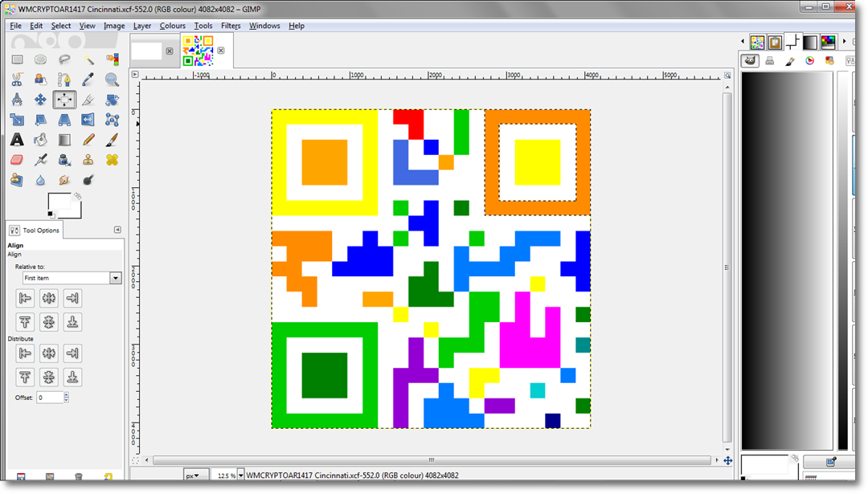Select the Ellipse Select tool
This screenshot has width=868, height=494.
(40, 59)
